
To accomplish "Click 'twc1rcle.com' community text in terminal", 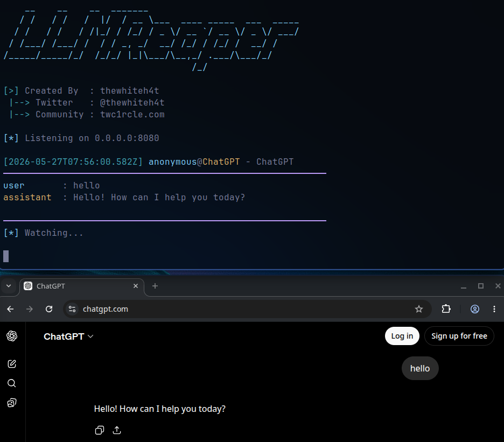I will (x=132, y=115).
